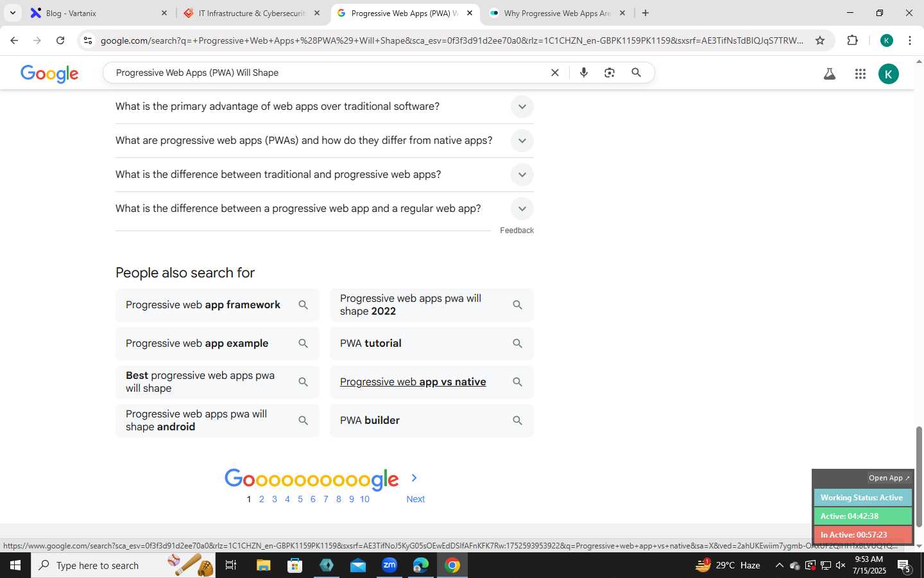Open Zoom app in taskbar

pos(389,565)
